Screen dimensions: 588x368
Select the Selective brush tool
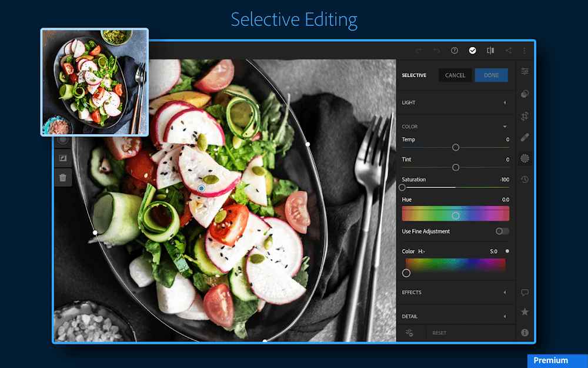[x=524, y=157]
